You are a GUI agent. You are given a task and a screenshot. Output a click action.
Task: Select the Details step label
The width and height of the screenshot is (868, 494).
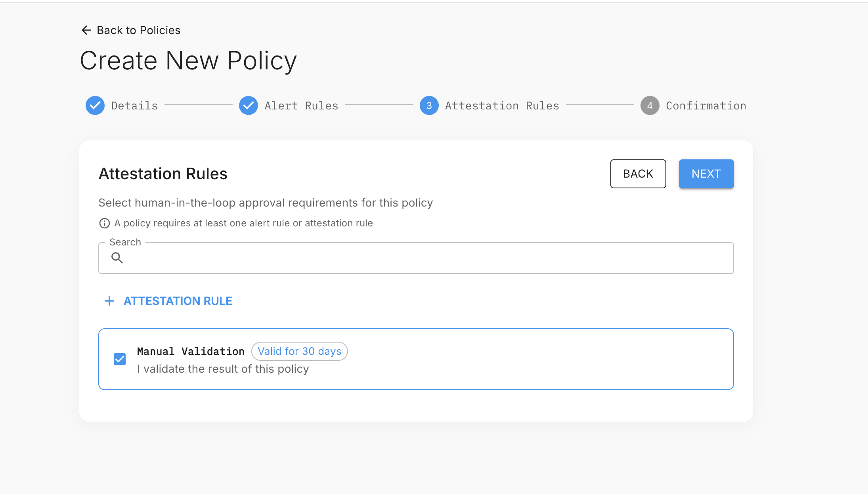134,106
